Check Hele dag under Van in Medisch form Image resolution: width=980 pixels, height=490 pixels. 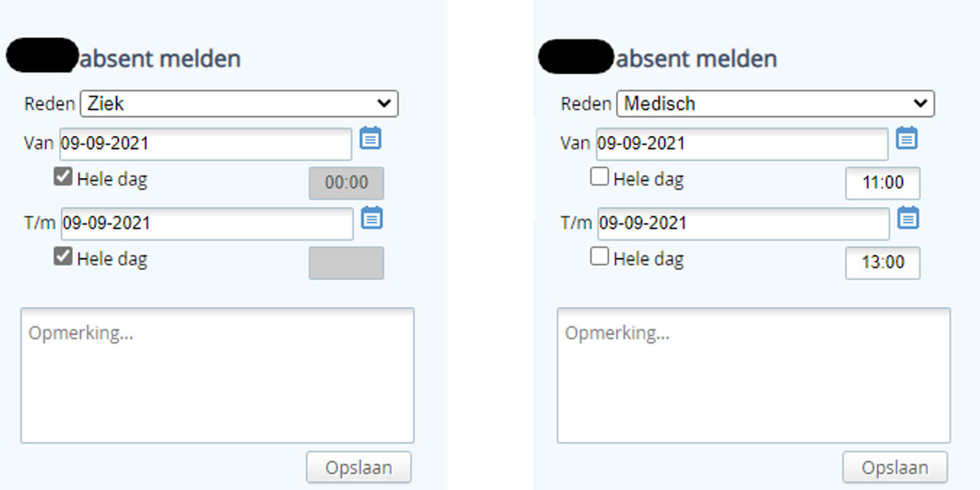599,177
